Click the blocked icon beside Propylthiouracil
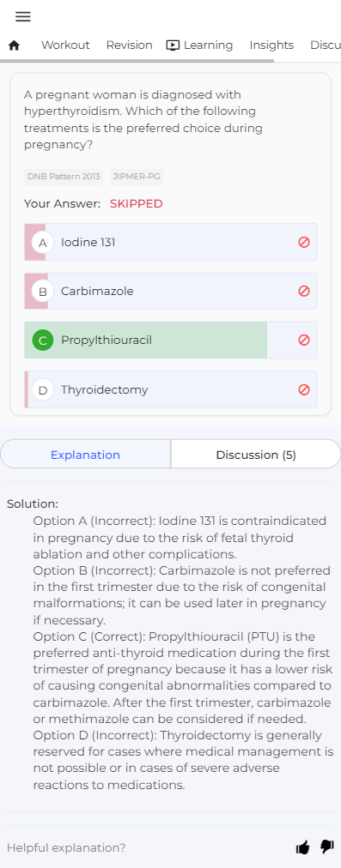This screenshot has height=868, width=341. click(x=304, y=340)
